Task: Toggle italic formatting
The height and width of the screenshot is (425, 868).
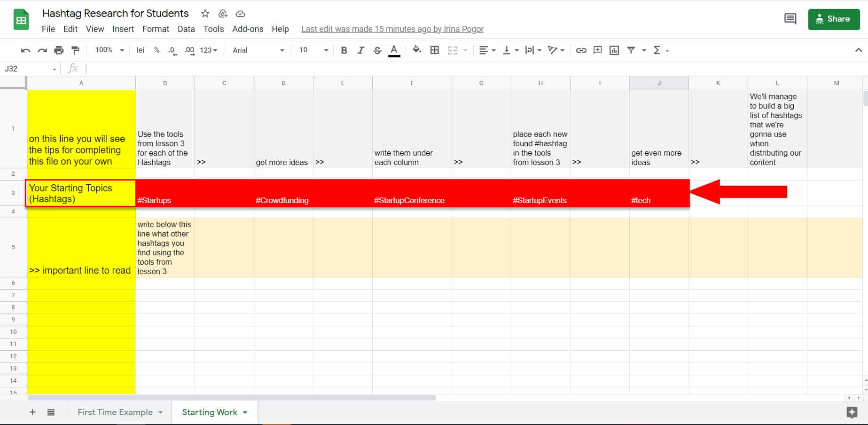Action: [360, 50]
